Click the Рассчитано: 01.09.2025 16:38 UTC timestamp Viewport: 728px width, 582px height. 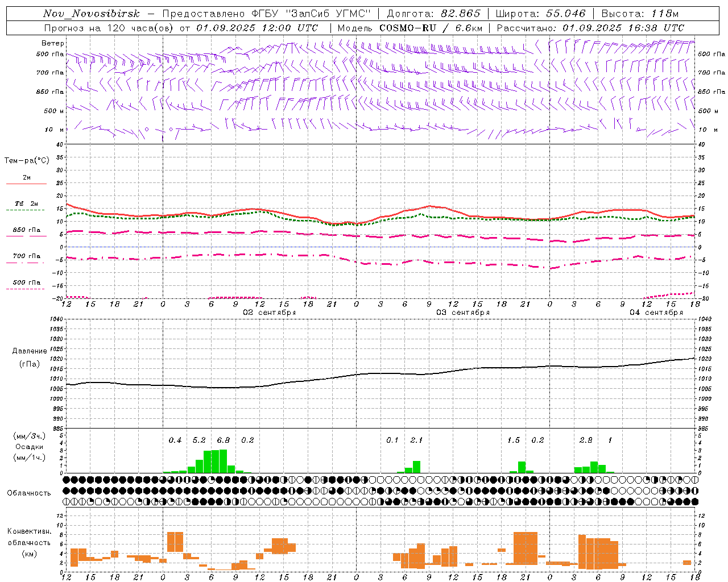pyautogui.click(x=591, y=28)
